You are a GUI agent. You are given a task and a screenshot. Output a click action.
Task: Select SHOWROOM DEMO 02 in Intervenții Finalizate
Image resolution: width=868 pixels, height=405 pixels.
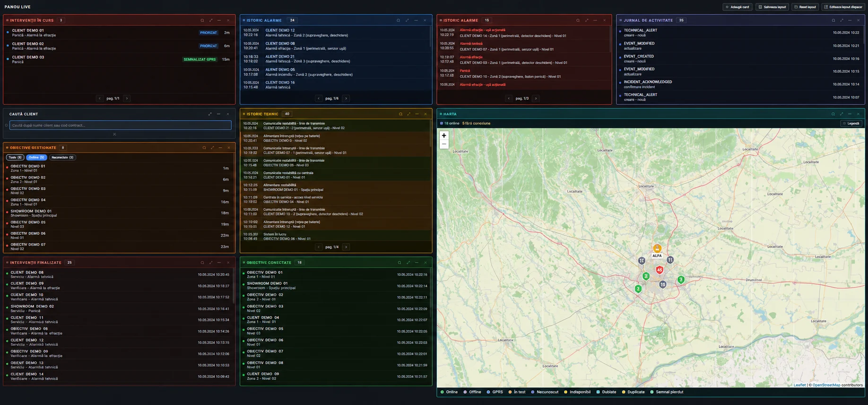pos(119,308)
